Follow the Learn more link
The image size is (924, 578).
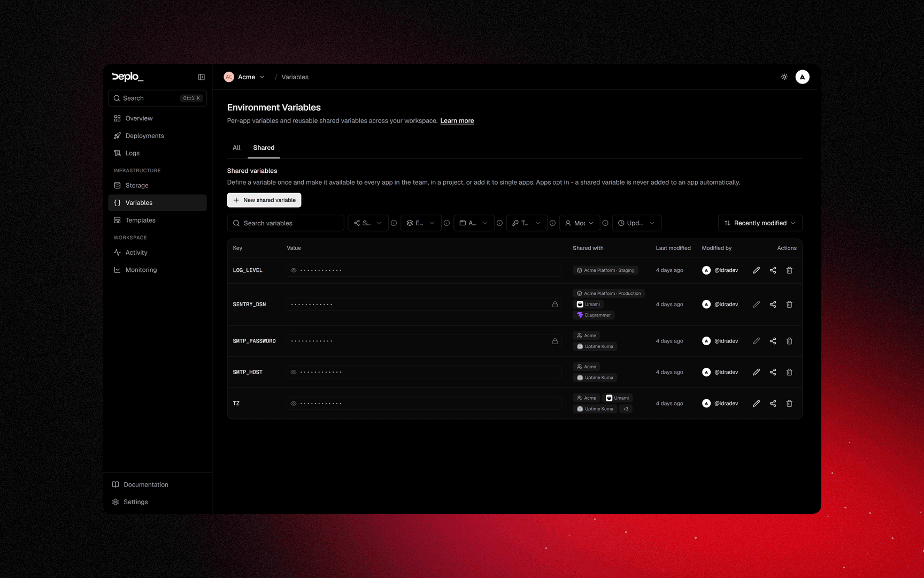[x=457, y=121]
